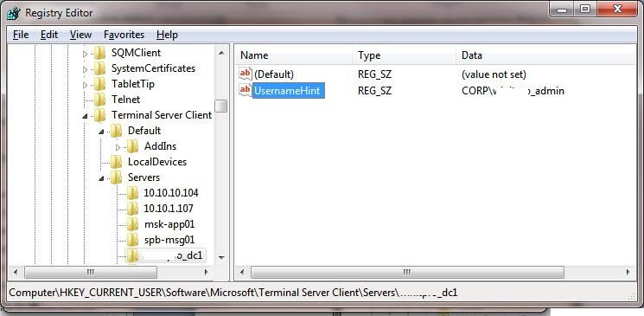This screenshot has width=644, height=316.
Task: Click the values pane horizontal scrollbar thumb
Action: 407,272
